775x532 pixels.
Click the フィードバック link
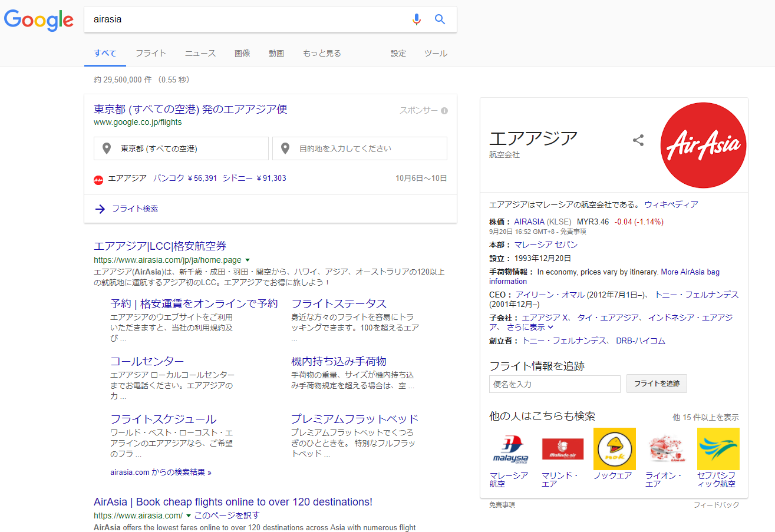click(x=716, y=505)
